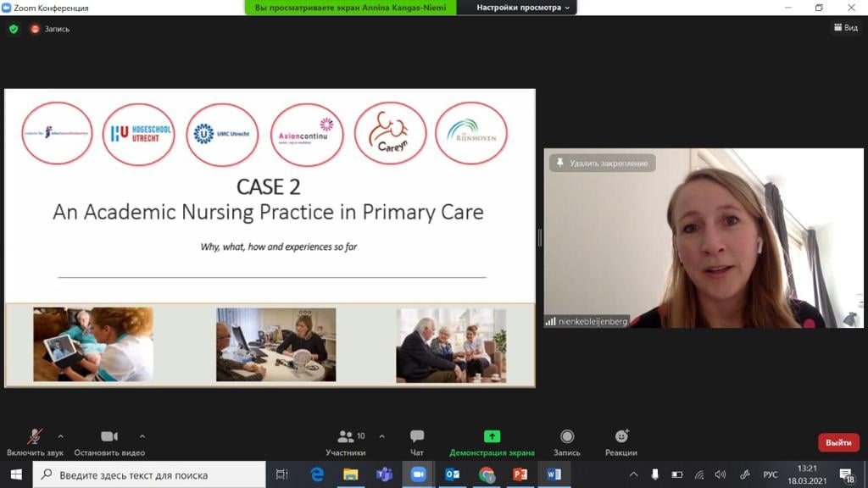This screenshot has height=488, width=868.
Task: Open Microsoft Teams from taskbar
Action: point(384,474)
